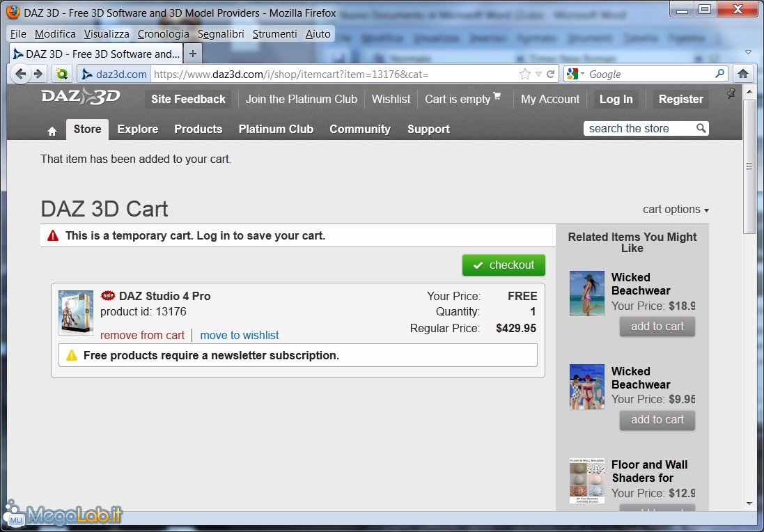
Task: Click the Firefox Home icon in toolbar
Action: click(x=743, y=74)
